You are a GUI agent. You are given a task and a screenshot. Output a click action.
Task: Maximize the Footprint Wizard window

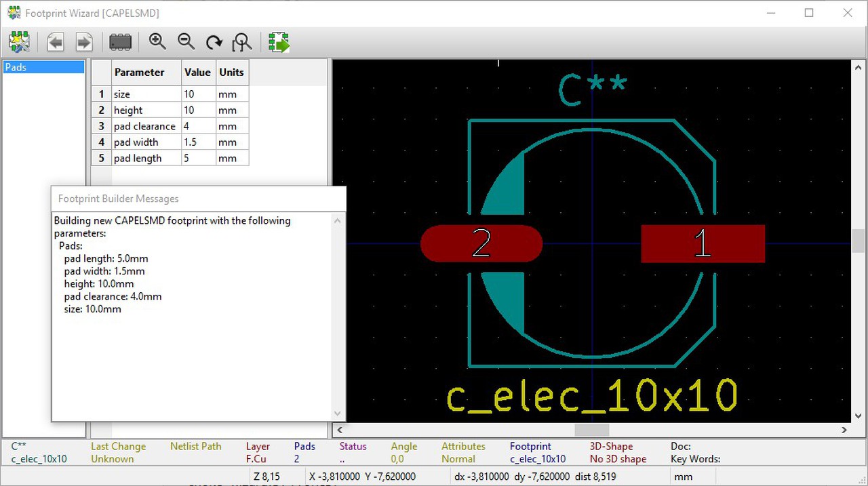[x=809, y=13]
